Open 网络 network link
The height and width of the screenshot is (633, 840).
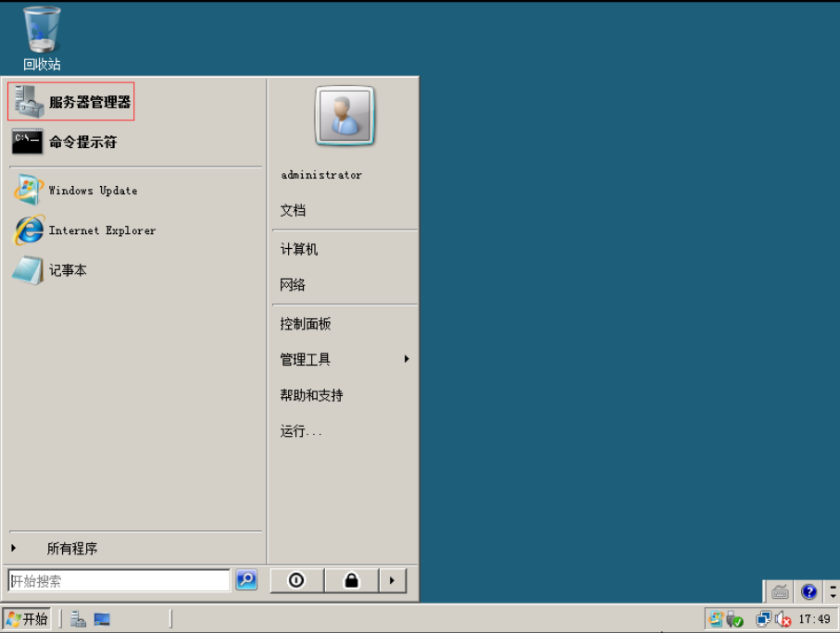point(293,285)
